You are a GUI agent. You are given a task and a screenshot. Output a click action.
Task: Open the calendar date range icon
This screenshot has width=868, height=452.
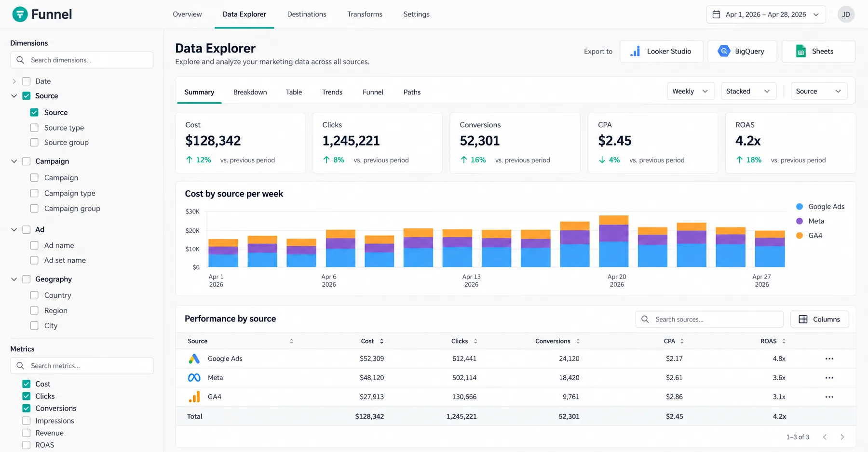(717, 14)
